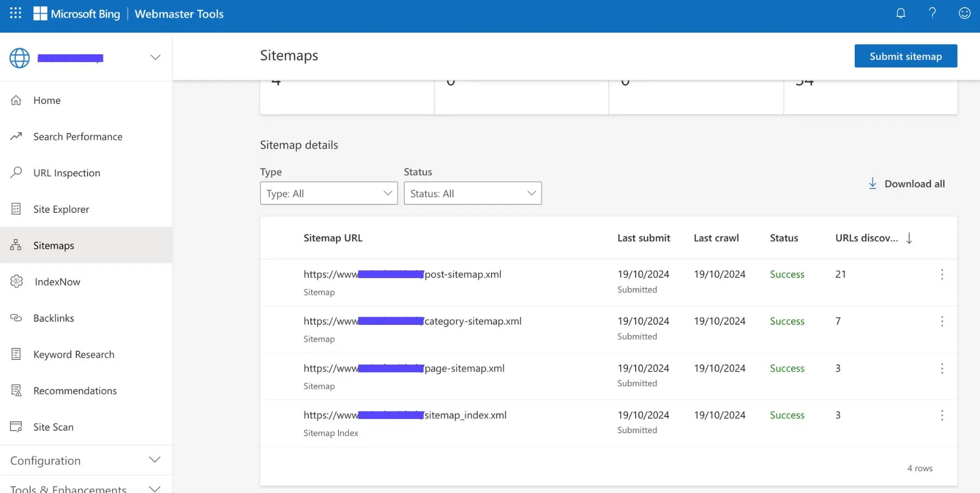Click Last crawl column header

716,238
